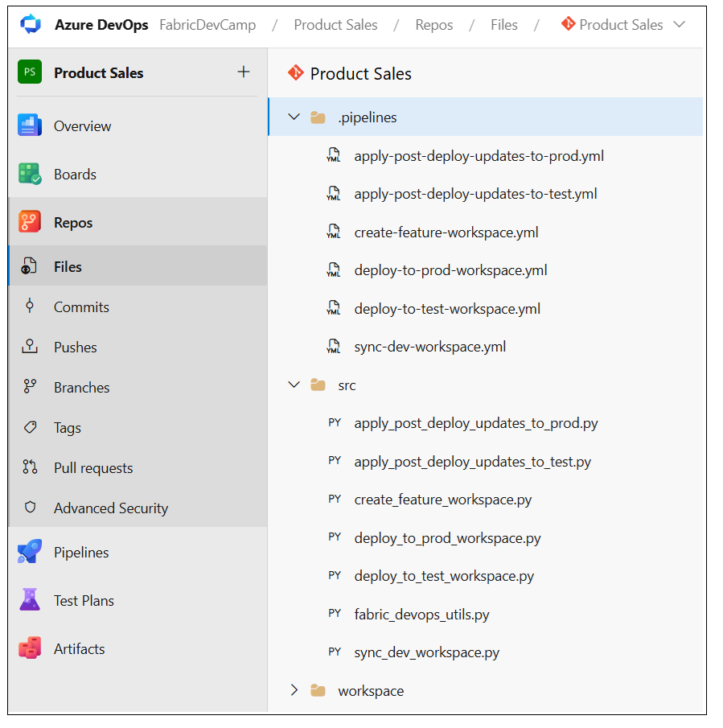Click the plus icon beside Product Sales
Screen dimensions: 723x728
pyautogui.click(x=243, y=72)
